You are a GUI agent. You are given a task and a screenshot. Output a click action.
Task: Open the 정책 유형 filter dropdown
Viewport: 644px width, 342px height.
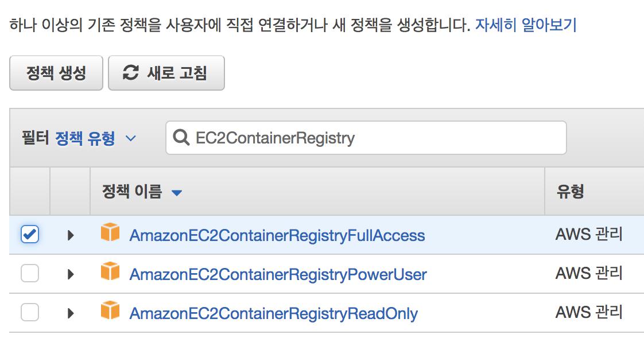coord(96,138)
